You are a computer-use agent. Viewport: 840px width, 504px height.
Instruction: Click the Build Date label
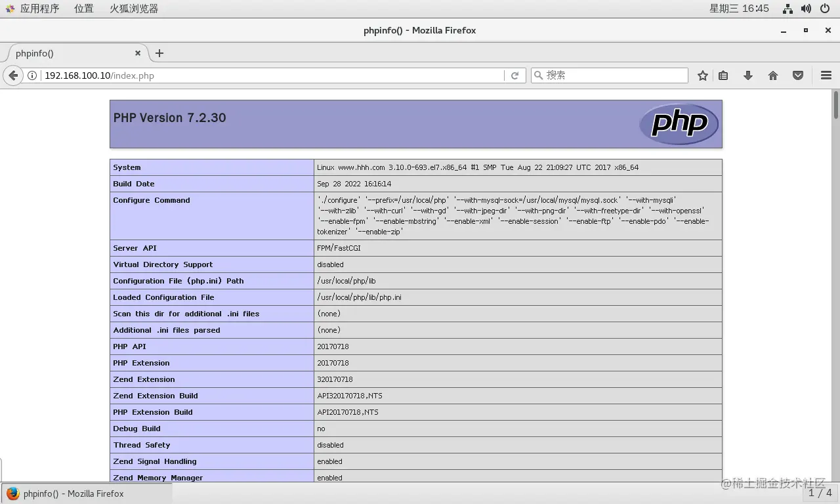[x=134, y=184]
